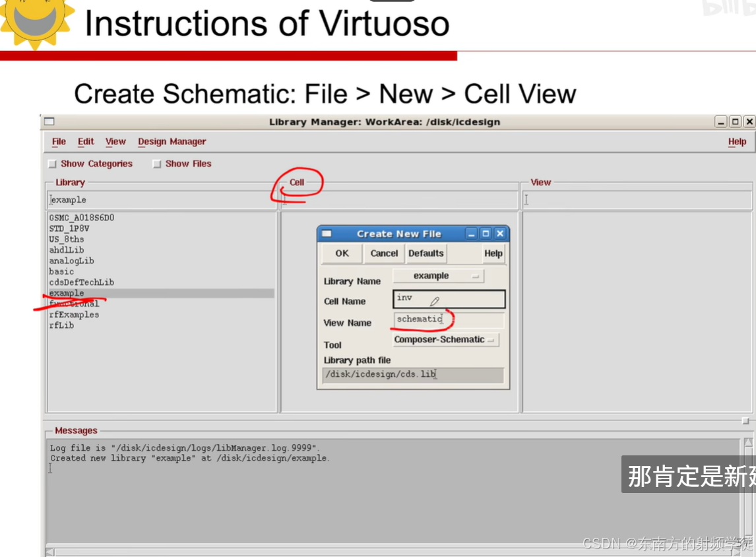Image resolution: width=756 pixels, height=557 pixels.
Task: Enable the Show Files checkbox
Action: pyautogui.click(x=157, y=164)
